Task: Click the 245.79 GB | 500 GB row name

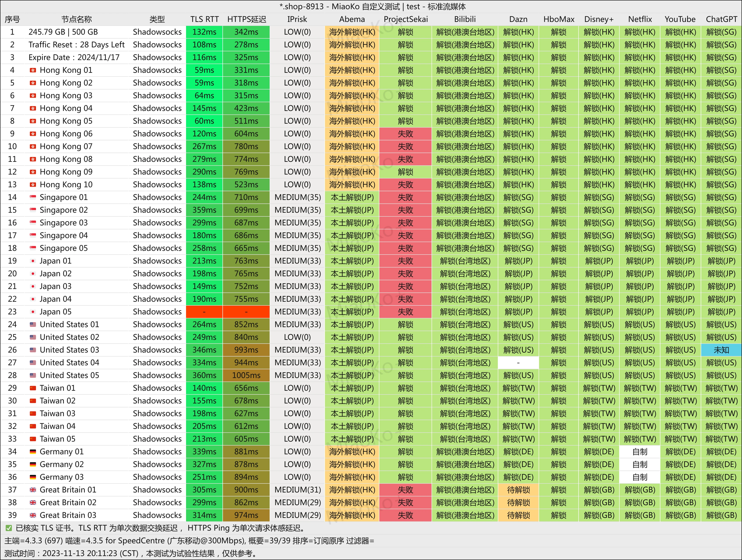Action: 63,32
